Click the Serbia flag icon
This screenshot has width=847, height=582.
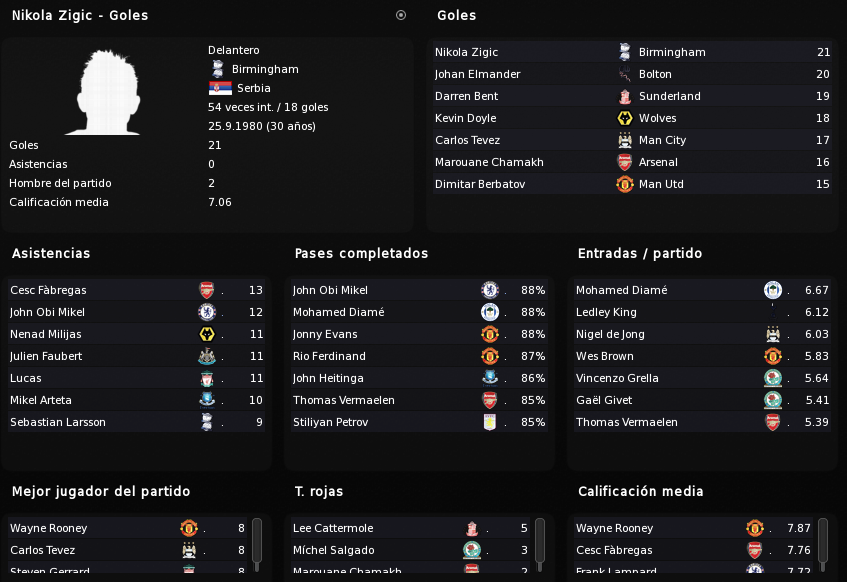point(220,88)
